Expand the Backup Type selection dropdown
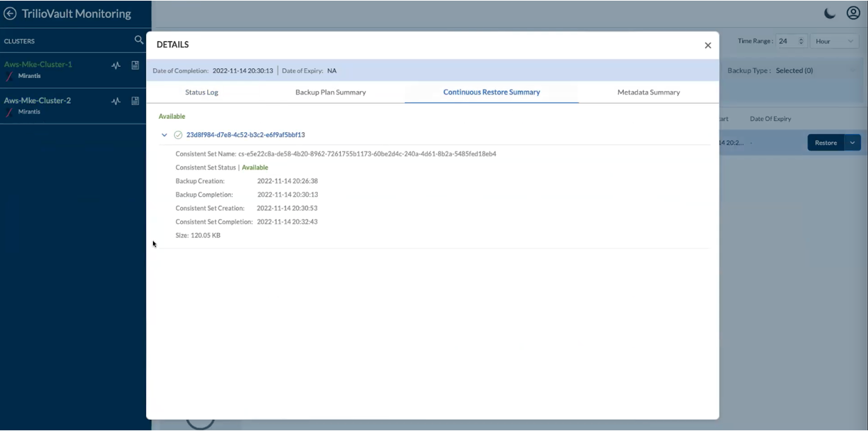The width and height of the screenshot is (868, 431). (851, 70)
